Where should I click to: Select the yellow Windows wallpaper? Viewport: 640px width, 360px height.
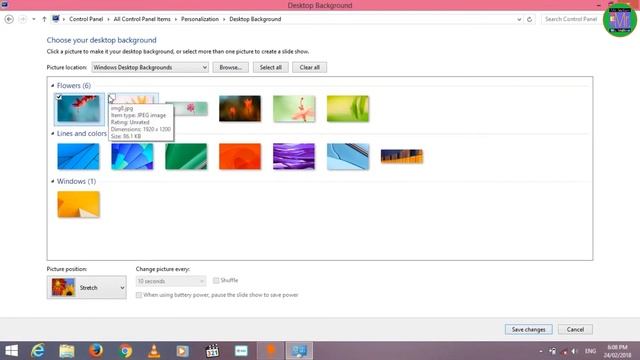78,204
